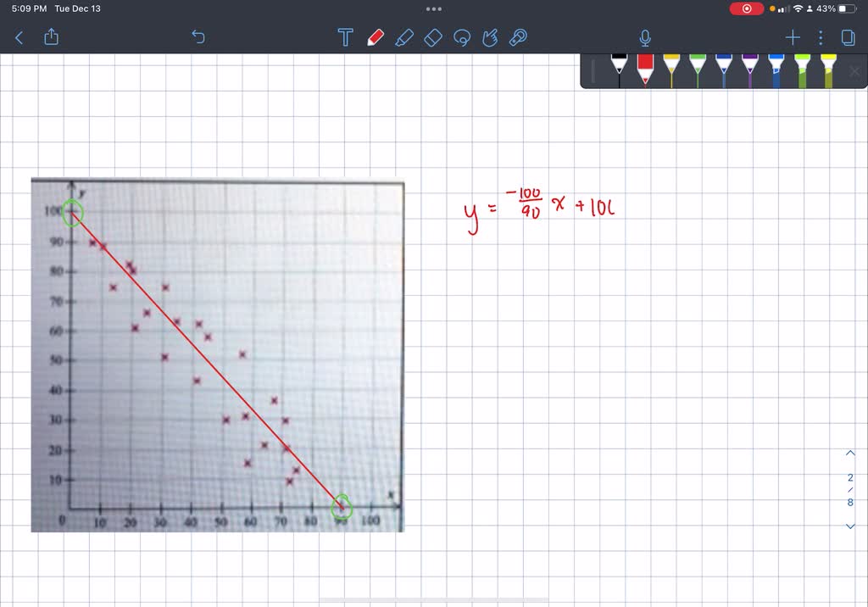Activate the Lasso selection tool

462,37
